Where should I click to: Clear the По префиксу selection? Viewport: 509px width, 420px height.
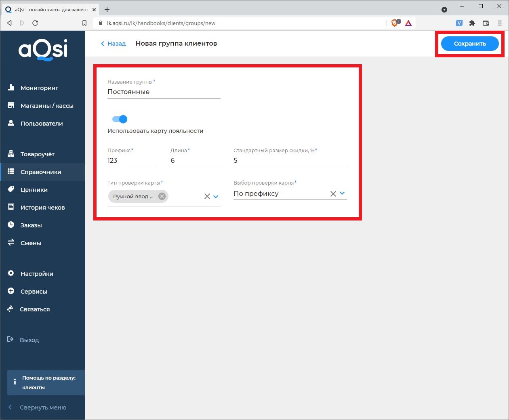(333, 194)
